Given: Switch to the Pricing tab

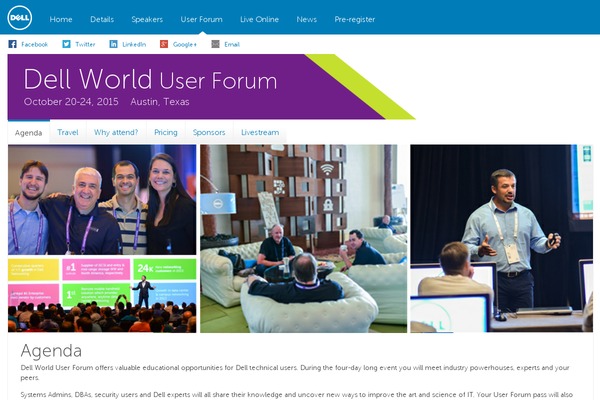Looking at the screenshot, I should pos(166,132).
